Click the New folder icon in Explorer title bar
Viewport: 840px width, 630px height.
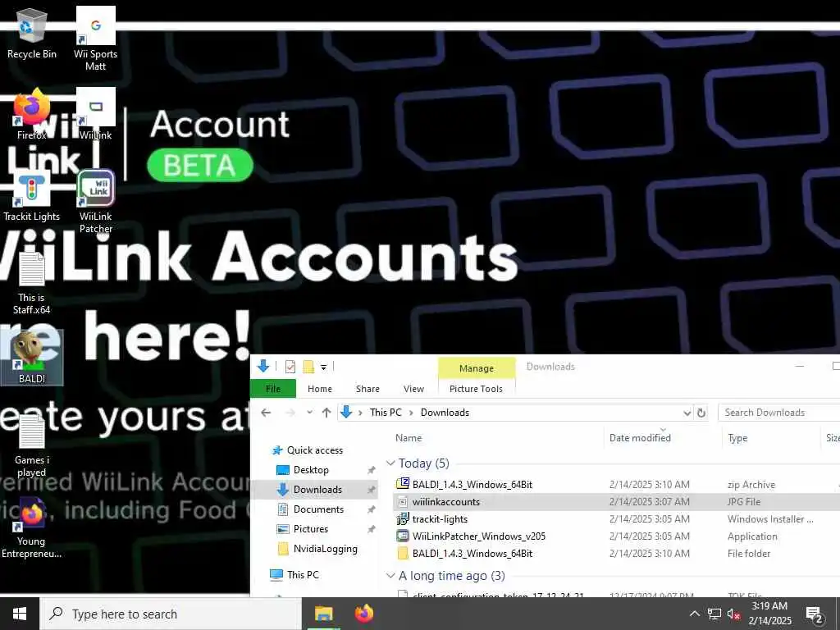(308, 367)
